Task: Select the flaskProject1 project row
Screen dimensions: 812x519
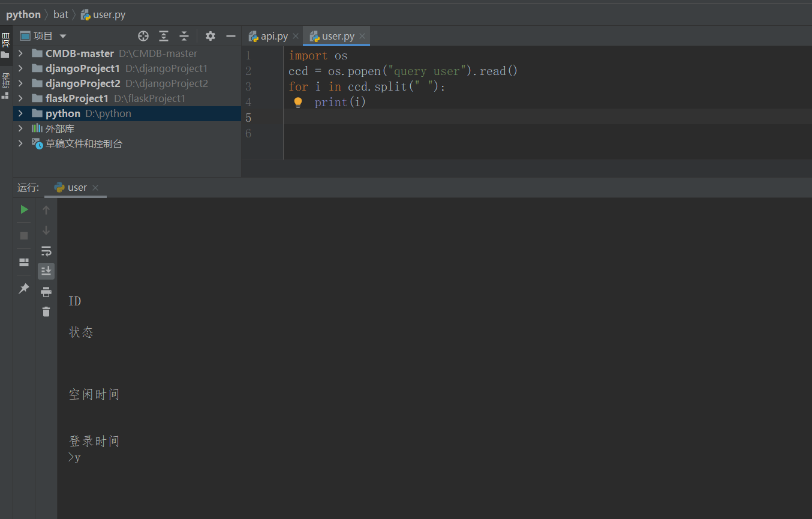Action: coord(127,98)
